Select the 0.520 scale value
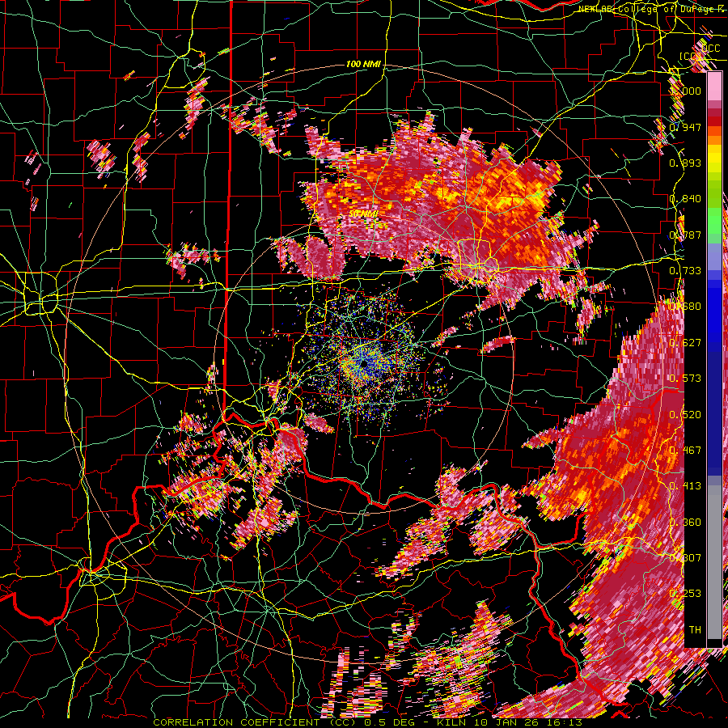 (x=685, y=415)
